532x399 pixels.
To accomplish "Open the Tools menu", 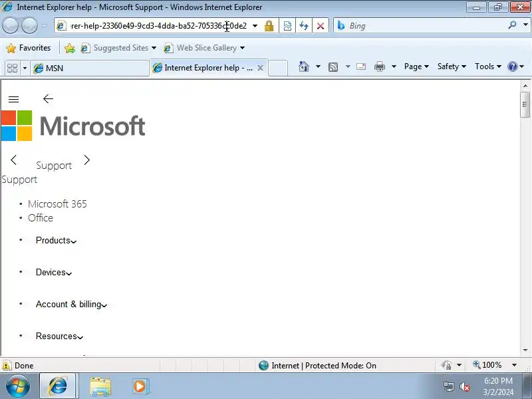I will pyautogui.click(x=488, y=66).
